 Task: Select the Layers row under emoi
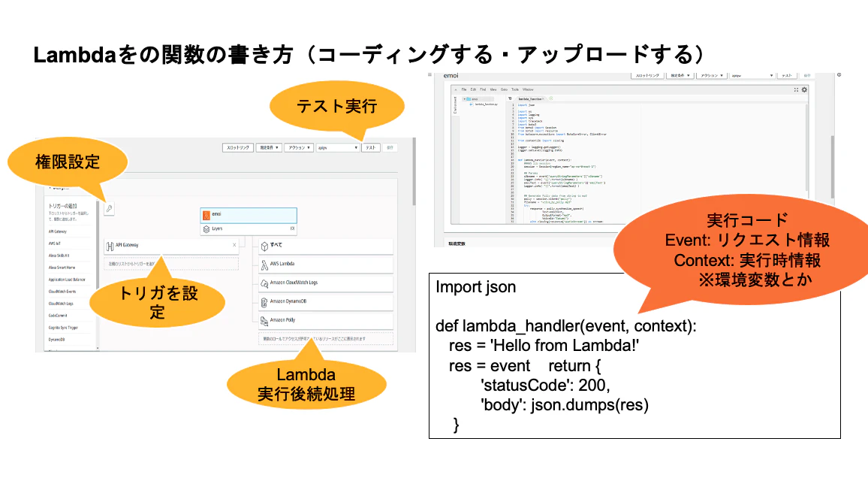[x=249, y=229]
